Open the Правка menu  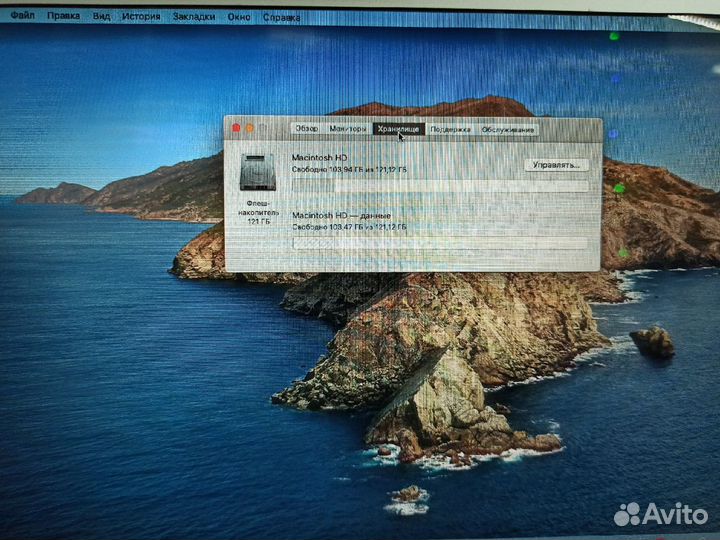[x=64, y=17]
